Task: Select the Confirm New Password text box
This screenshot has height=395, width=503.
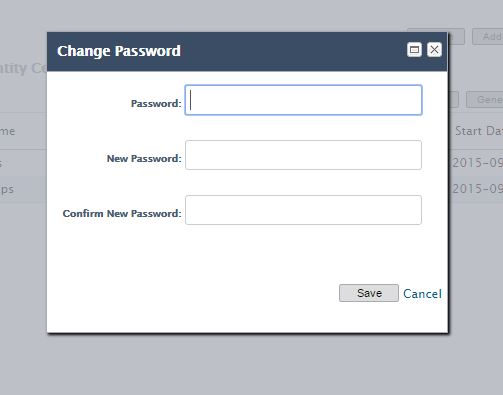Action: click(x=303, y=210)
